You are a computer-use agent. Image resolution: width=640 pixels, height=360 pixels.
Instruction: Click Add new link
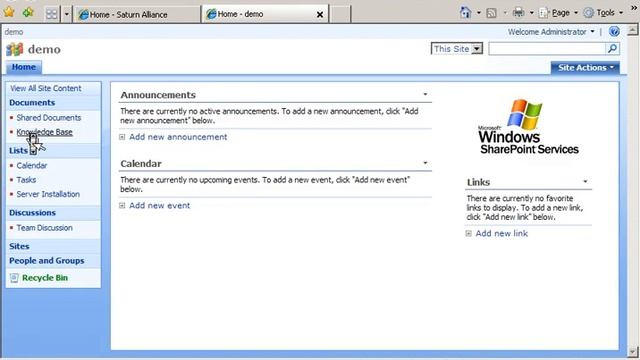(502, 233)
